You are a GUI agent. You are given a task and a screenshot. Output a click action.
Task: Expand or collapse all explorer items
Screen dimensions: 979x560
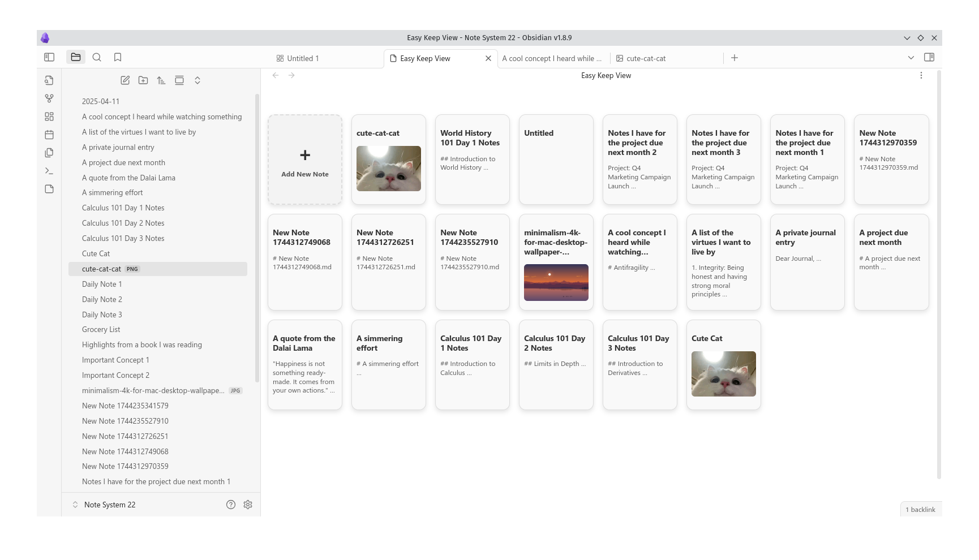click(197, 80)
